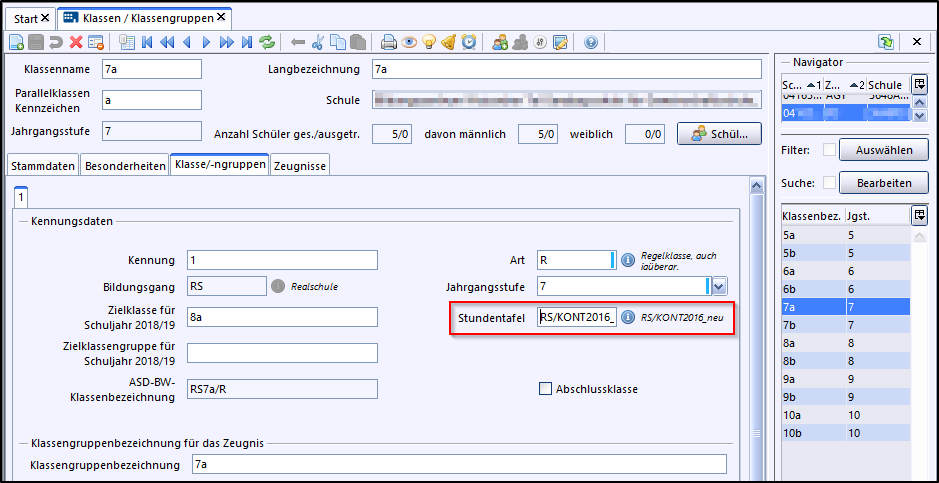Toggle the Abschlussklasse checkbox
This screenshot has height=483, width=939.
click(545, 389)
